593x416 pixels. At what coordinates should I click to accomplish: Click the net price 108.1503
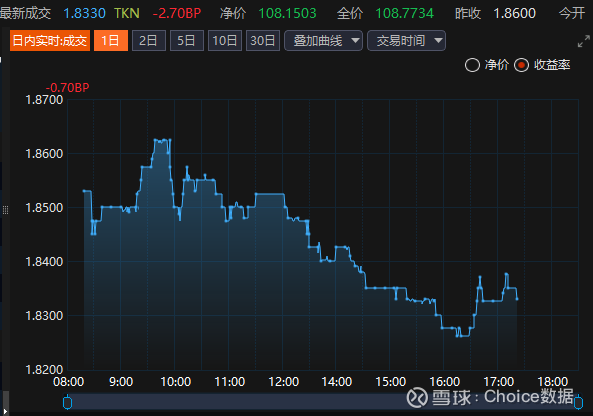click(287, 14)
